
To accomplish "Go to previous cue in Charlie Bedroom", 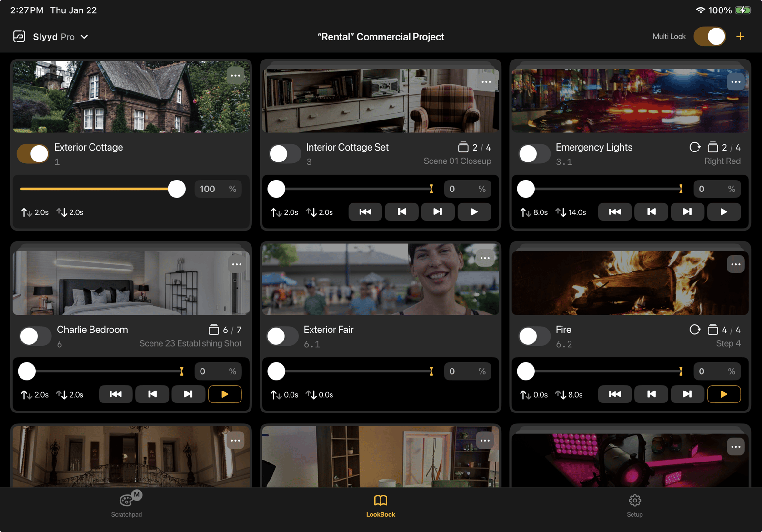I will 152,394.
